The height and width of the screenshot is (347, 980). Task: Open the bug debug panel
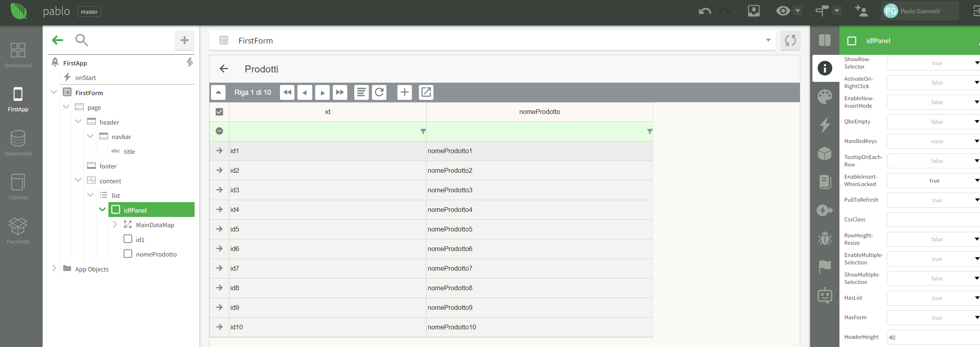click(x=825, y=238)
